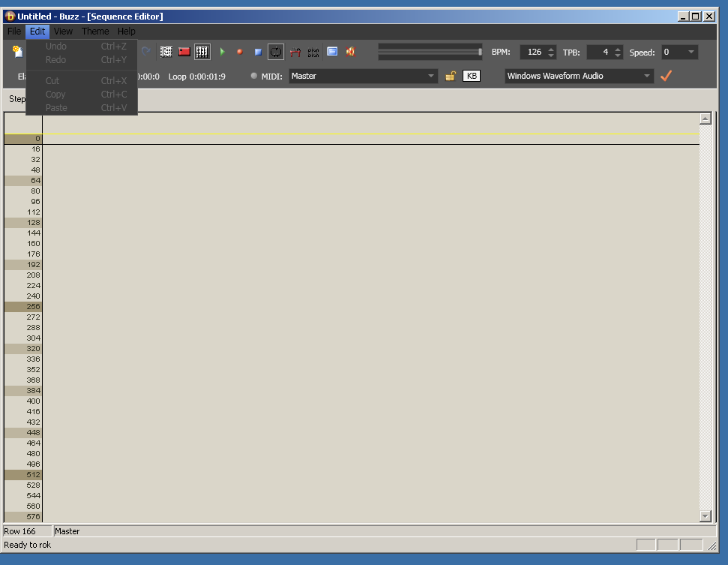Close the Buzz window
728x565 pixels.
[709, 17]
